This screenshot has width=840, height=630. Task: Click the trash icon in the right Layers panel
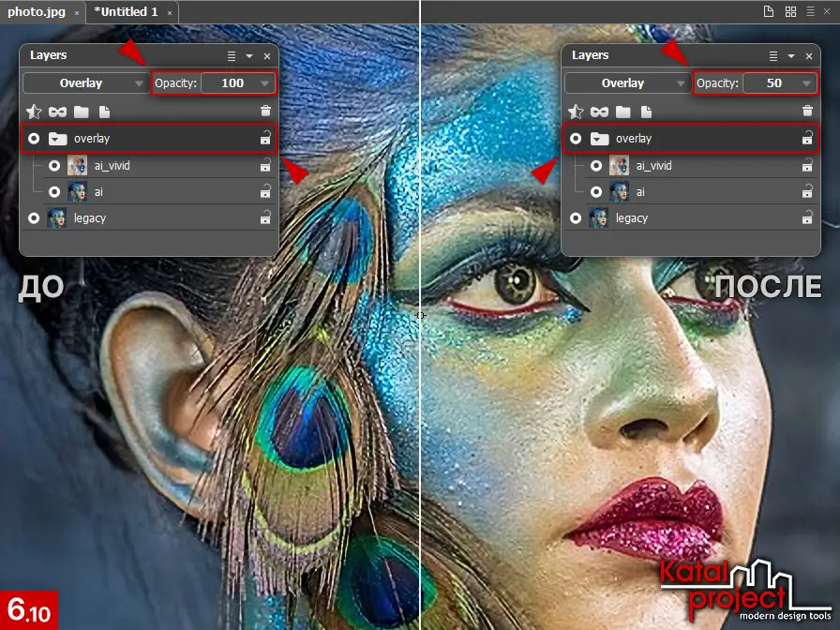click(x=807, y=112)
